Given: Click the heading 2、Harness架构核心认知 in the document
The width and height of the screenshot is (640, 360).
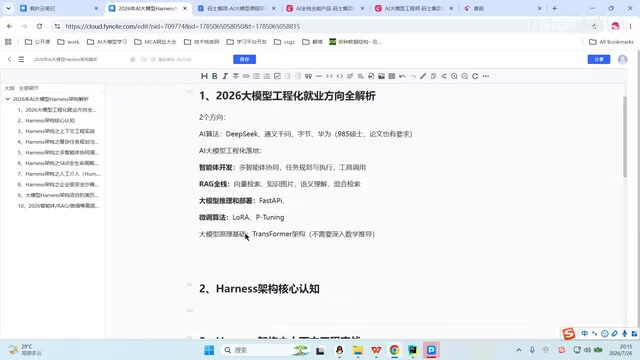Looking at the screenshot, I should 259,289.
